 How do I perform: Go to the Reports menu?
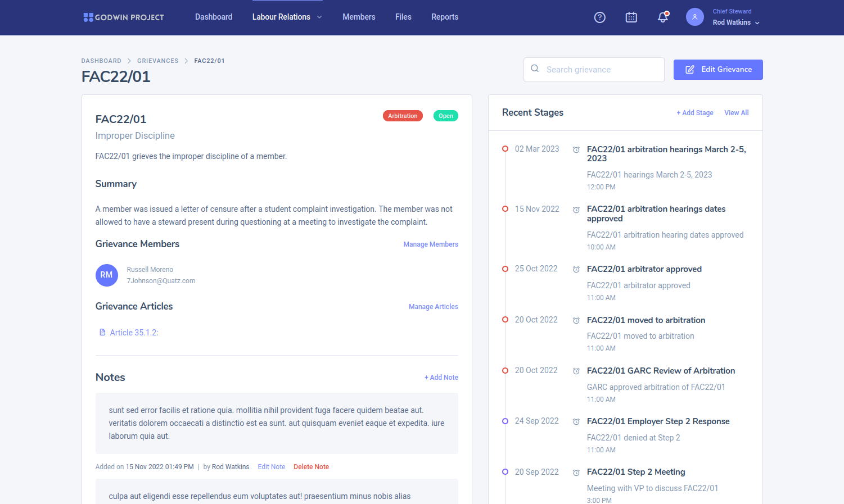(445, 17)
